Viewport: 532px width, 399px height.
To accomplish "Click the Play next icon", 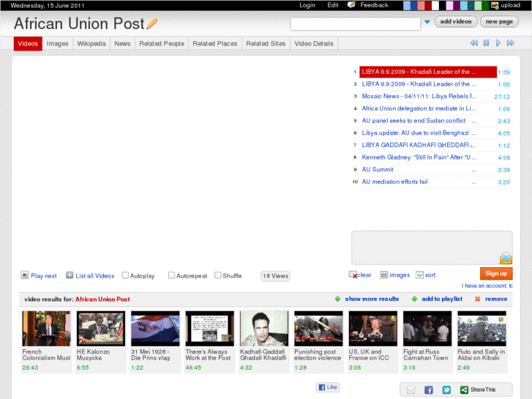I will point(25,275).
